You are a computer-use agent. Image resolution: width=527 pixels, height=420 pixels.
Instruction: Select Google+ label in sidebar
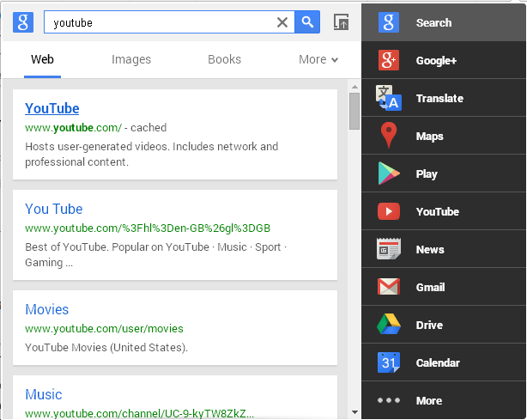tap(436, 60)
